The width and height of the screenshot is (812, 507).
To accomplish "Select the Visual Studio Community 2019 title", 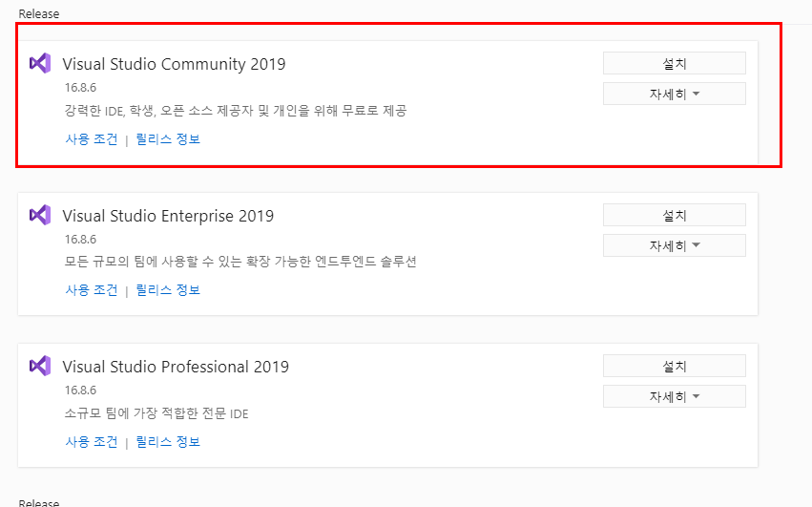I will (x=174, y=64).
